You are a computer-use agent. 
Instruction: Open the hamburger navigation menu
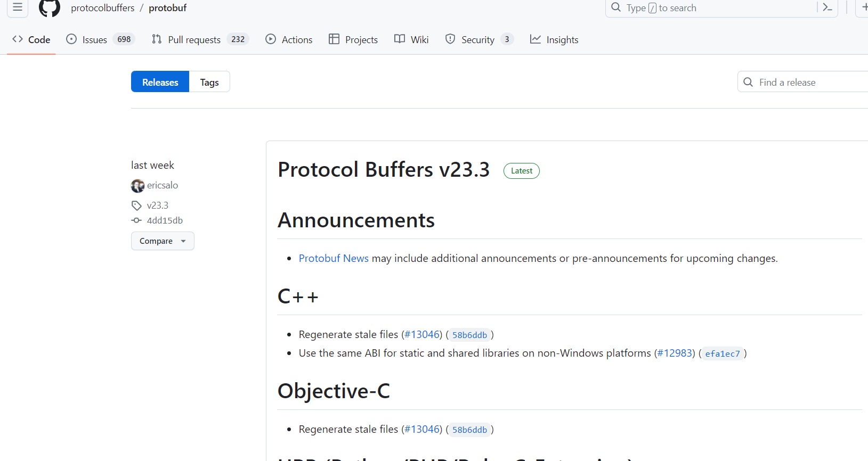tap(17, 7)
